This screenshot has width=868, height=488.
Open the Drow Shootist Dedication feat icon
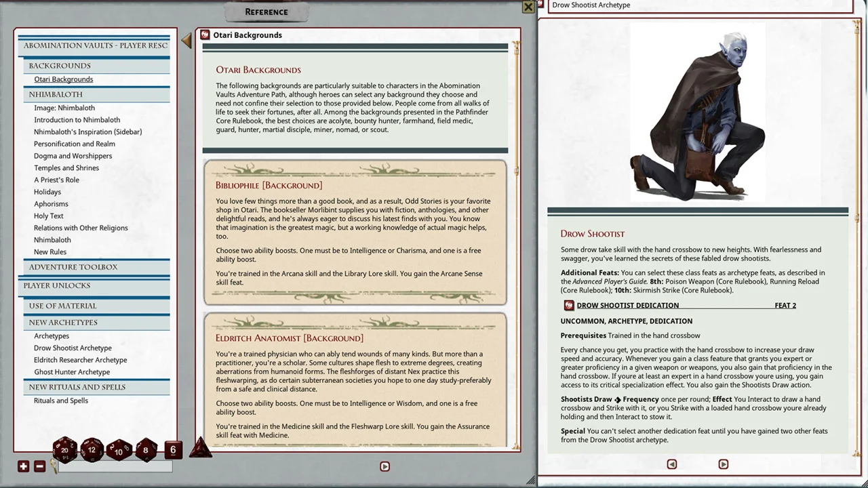pyautogui.click(x=569, y=306)
